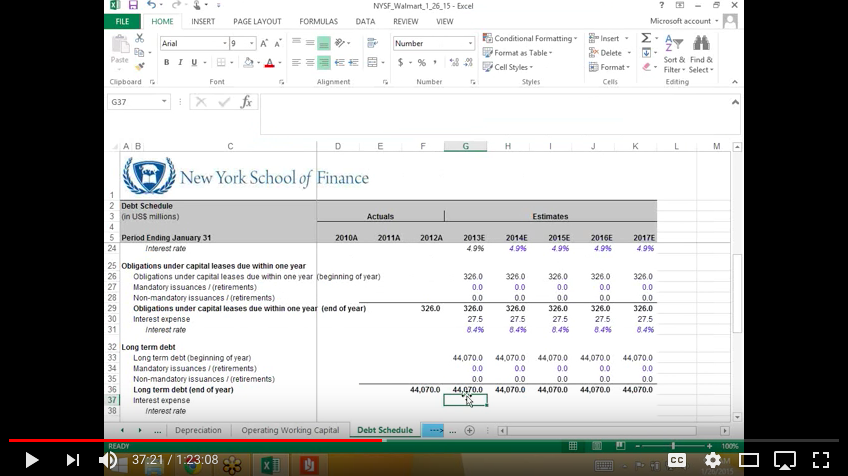Open the Arial font name dropdown

coord(224,44)
